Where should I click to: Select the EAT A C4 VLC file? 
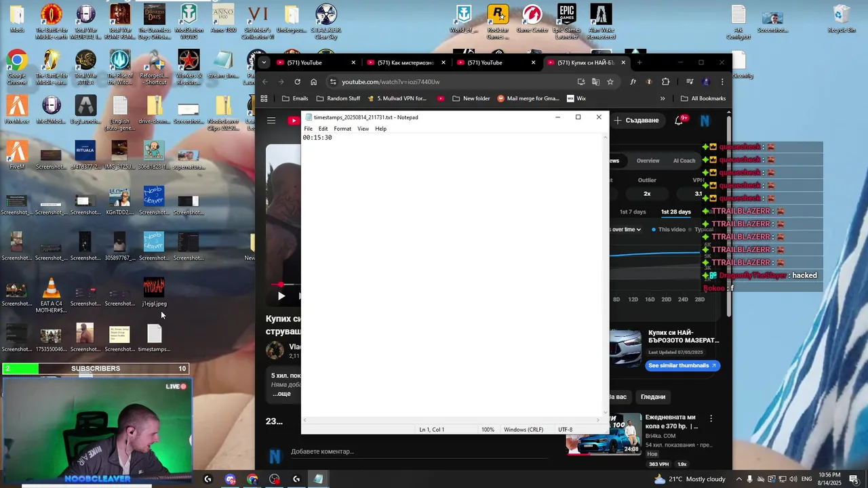click(51, 296)
